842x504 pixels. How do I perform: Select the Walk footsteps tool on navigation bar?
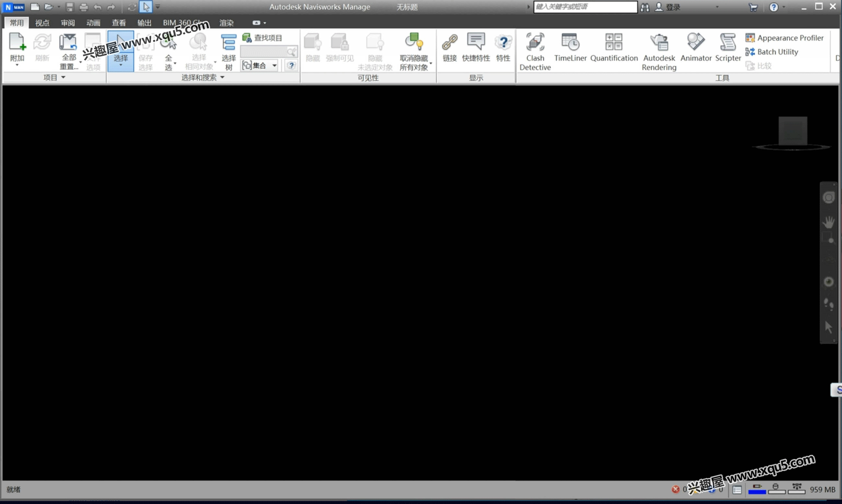coord(829,304)
